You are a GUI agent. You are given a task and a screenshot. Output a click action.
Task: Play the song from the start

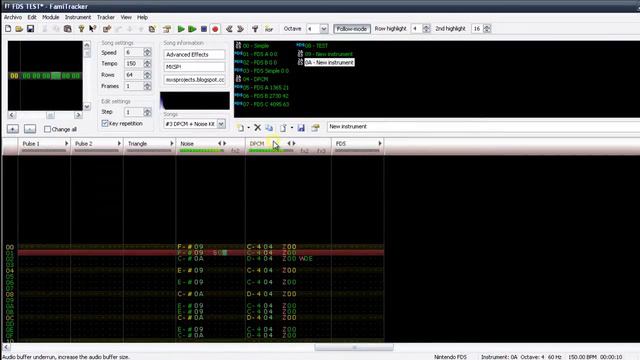[x=181, y=29]
